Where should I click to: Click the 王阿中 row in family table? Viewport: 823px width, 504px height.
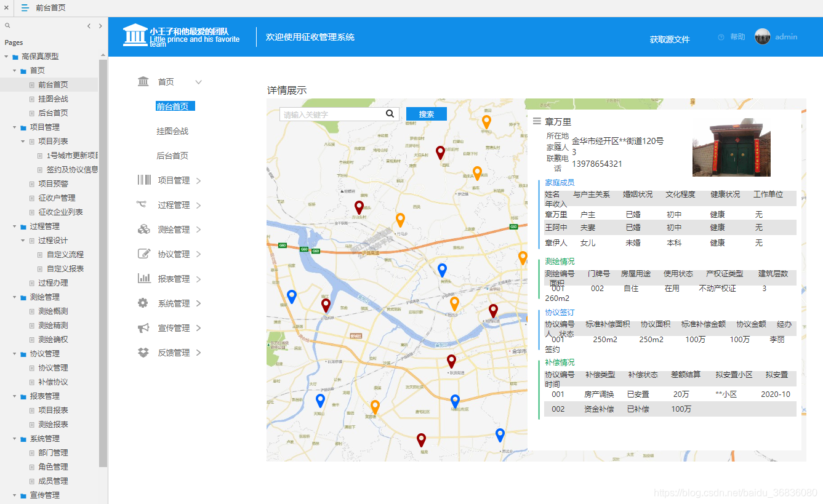tap(670, 228)
